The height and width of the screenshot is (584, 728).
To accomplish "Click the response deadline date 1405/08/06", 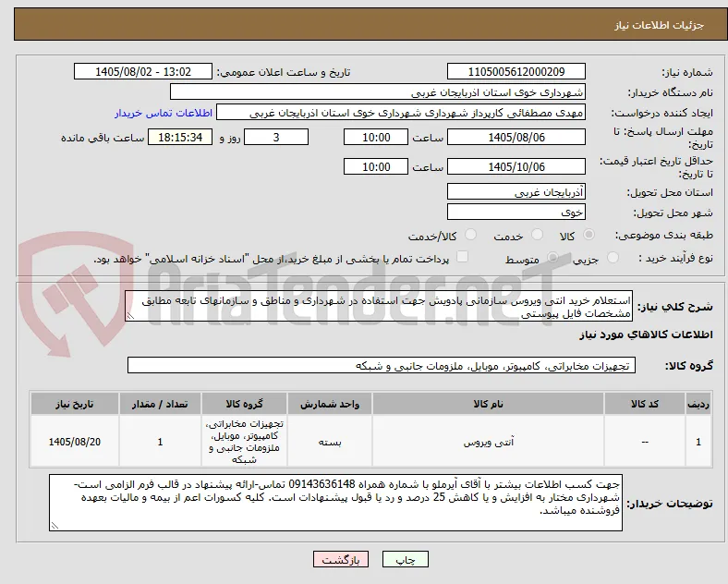I will [516, 138].
